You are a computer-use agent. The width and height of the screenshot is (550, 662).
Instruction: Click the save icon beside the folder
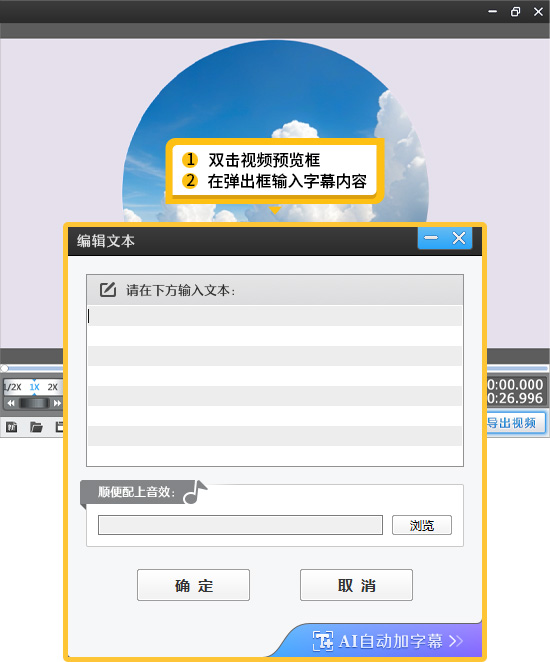(59, 427)
